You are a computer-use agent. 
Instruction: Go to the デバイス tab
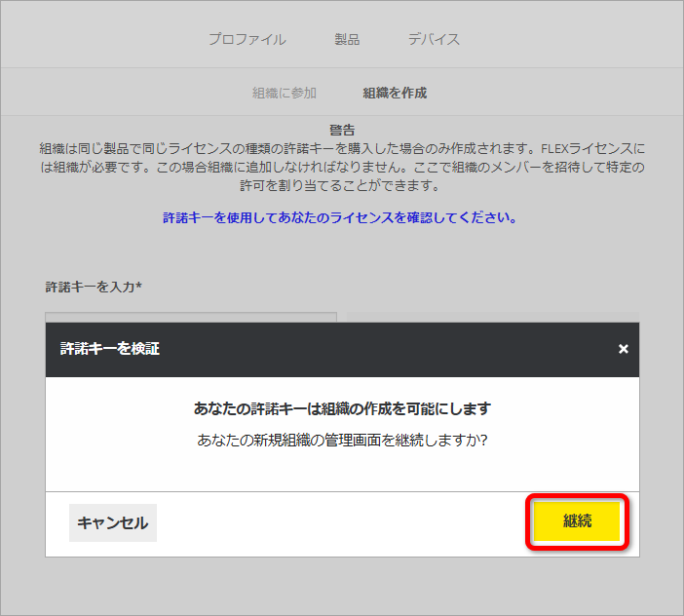click(434, 39)
